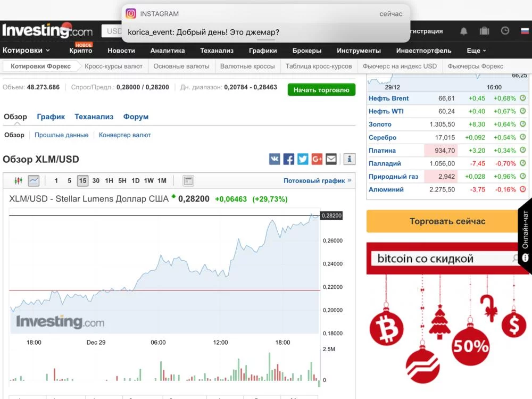Expand the Еще dropdown menu
This screenshot has height=399, width=532.
click(476, 51)
